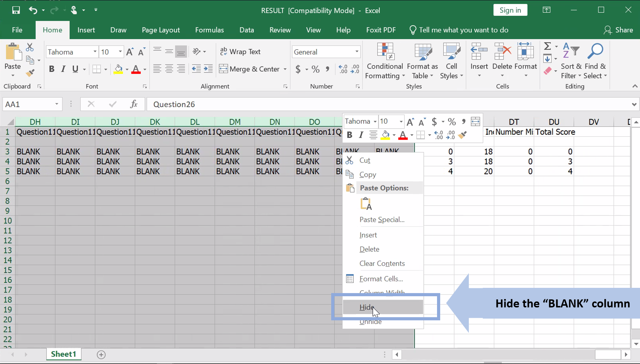Click Tell me what you want to do
The width and height of the screenshot is (640, 364).
point(459,30)
